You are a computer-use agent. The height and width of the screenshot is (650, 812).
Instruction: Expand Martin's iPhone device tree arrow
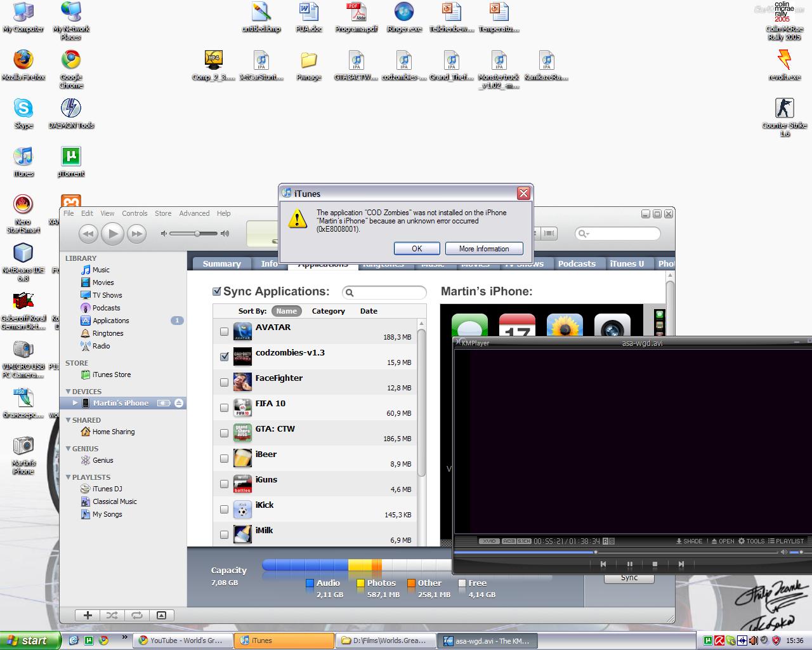pyautogui.click(x=75, y=403)
